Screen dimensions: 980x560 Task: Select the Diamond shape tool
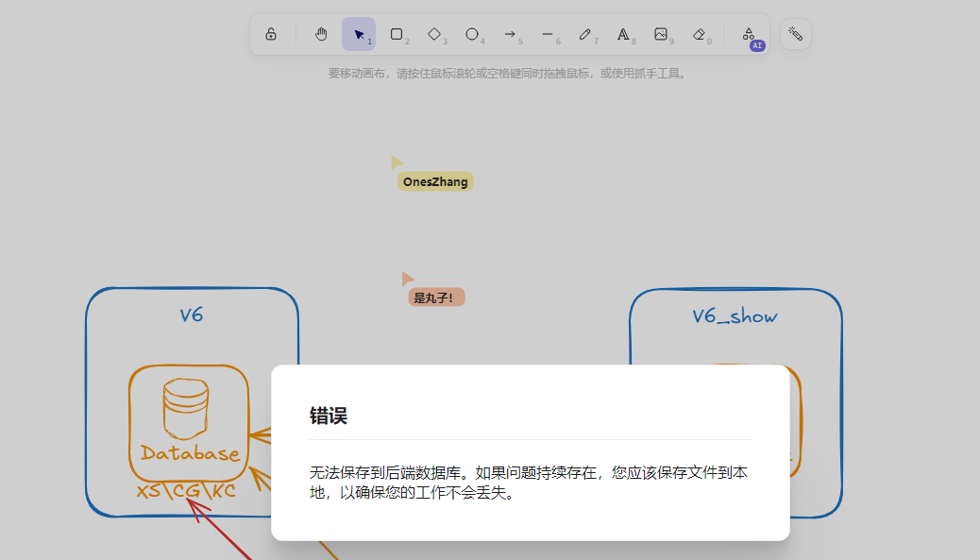(x=434, y=33)
